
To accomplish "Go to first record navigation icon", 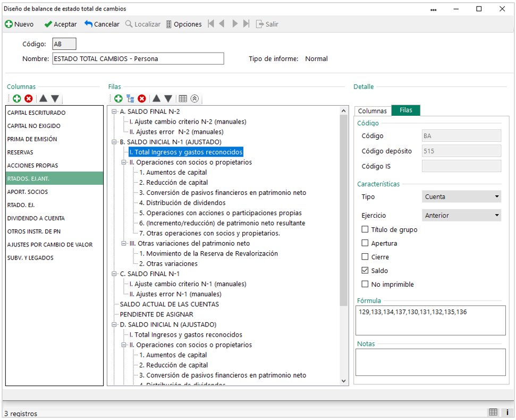I will [x=211, y=24].
